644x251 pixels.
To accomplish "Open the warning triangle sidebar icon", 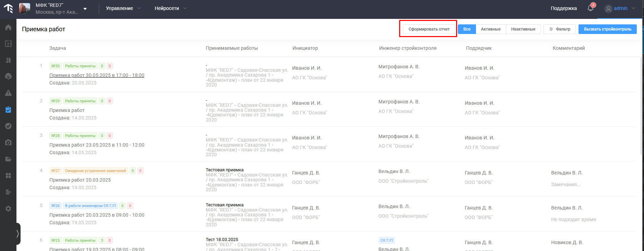I will pos(8,93).
